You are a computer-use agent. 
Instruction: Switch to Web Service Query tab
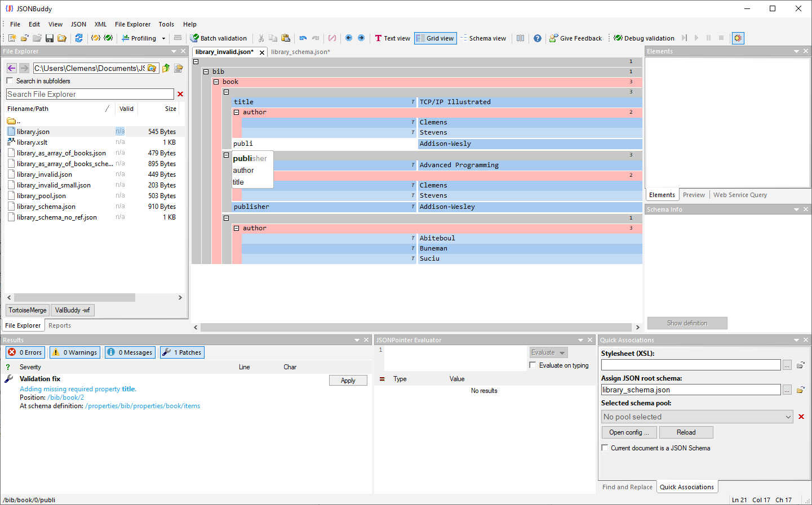740,195
